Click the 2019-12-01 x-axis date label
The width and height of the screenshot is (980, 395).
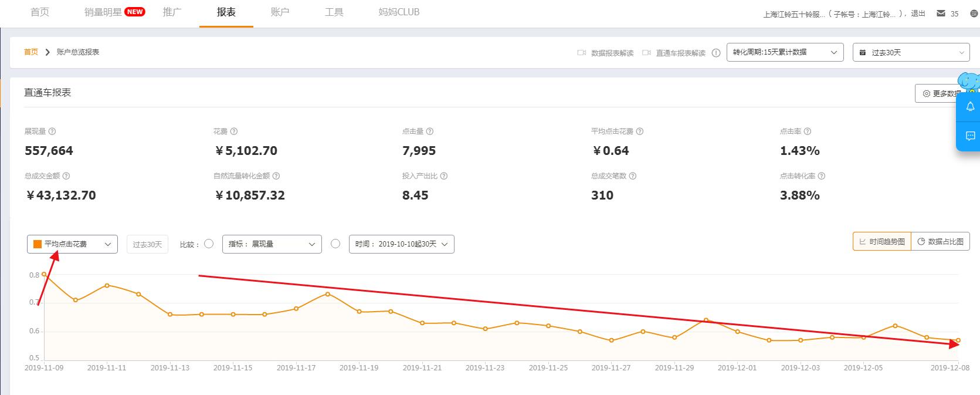pyautogui.click(x=737, y=368)
